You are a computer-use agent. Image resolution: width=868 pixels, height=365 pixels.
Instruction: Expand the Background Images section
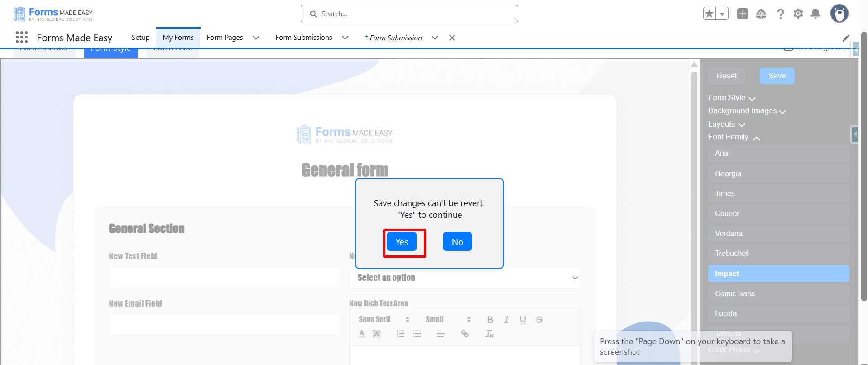(747, 111)
